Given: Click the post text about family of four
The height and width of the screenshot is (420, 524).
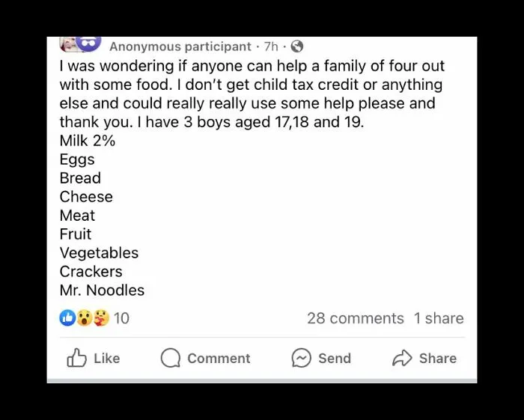Looking at the screenshot, I should [x=252, y=94].
